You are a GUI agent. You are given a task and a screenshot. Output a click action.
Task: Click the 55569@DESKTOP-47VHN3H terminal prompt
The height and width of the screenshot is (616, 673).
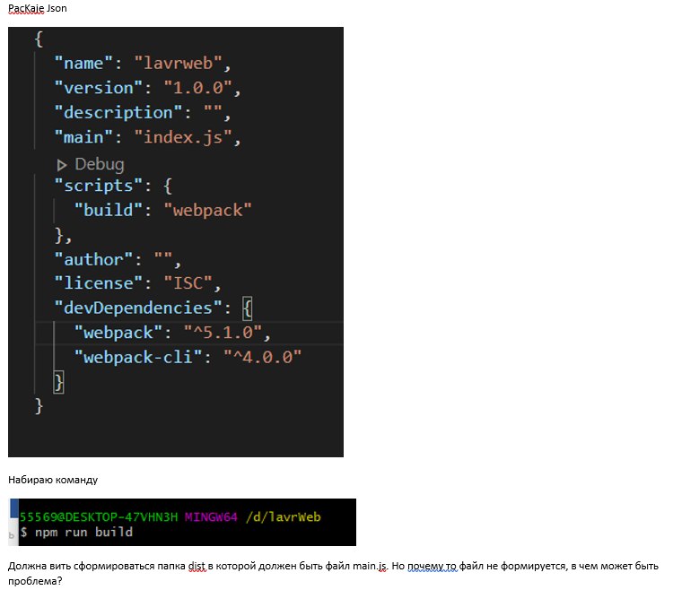click(x=99, y=516)
